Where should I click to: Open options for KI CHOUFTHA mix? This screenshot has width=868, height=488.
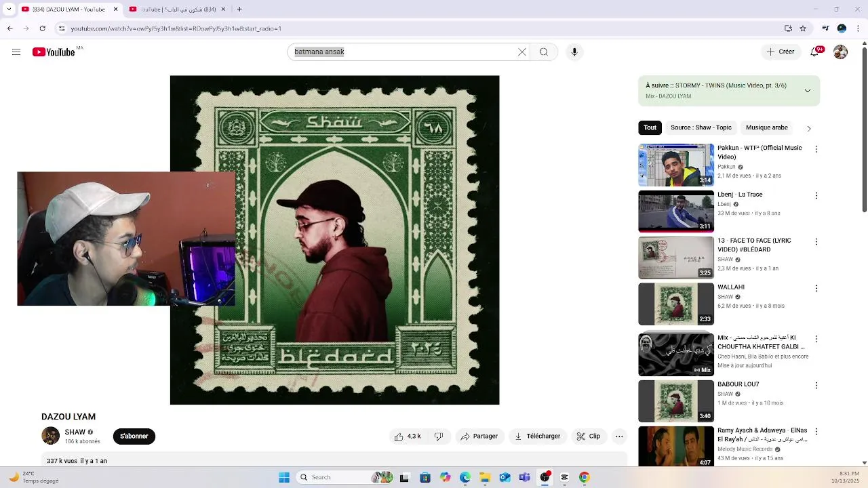[x=816, y=339]
